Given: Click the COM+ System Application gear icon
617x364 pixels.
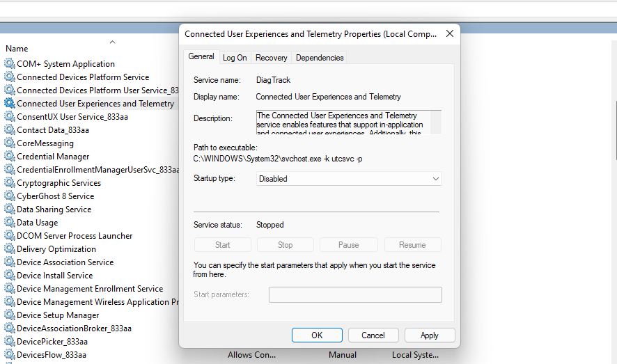Looking at the screenshot, I should click(x=9, y=64).
